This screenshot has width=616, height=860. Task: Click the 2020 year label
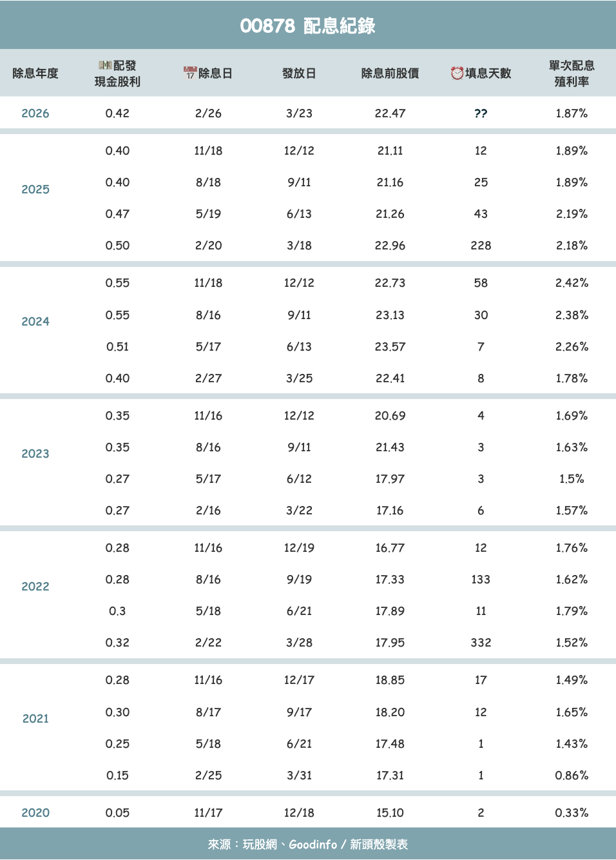[x=35, y=813]
